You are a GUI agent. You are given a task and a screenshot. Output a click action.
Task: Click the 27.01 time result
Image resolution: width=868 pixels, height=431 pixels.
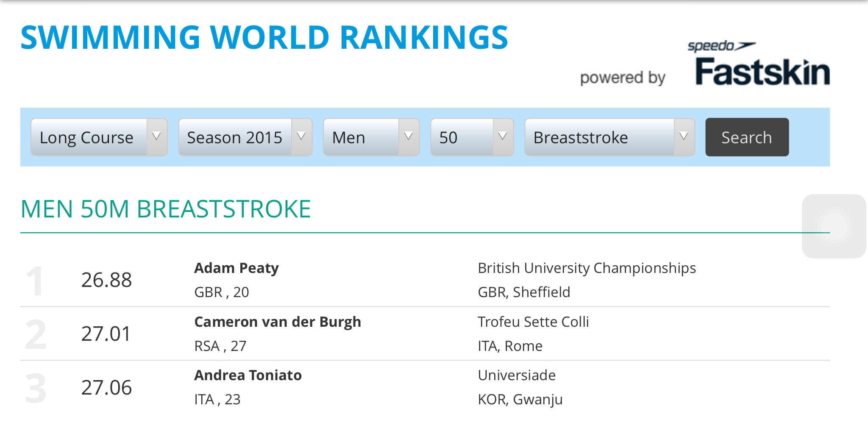tap(106, 334)
